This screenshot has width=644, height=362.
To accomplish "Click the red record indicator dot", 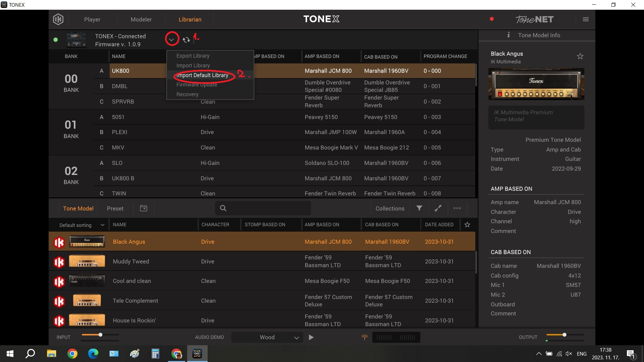I will coord(492,19).
